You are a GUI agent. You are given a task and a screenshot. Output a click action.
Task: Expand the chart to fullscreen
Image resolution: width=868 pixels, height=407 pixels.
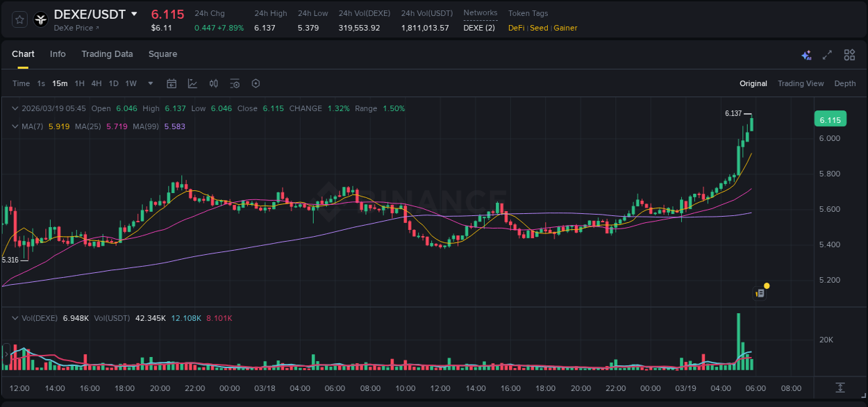pos(828,54)
